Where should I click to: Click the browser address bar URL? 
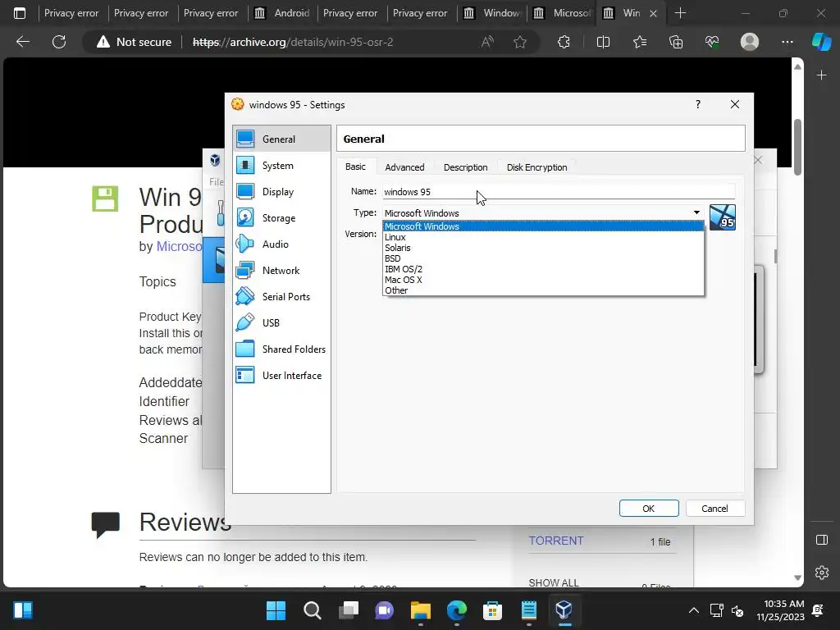click(293, 42)
